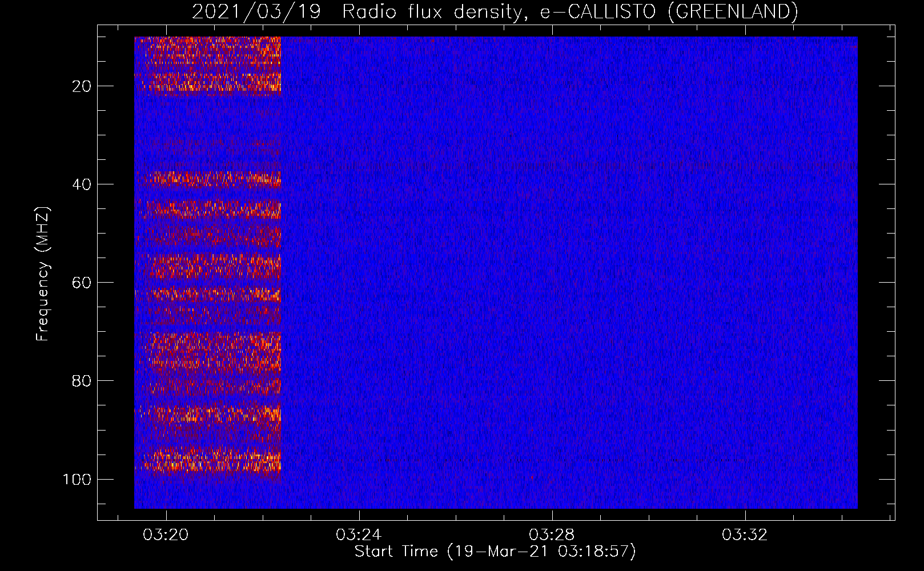Click the 03:32 time tick label

tap(745, 535)
